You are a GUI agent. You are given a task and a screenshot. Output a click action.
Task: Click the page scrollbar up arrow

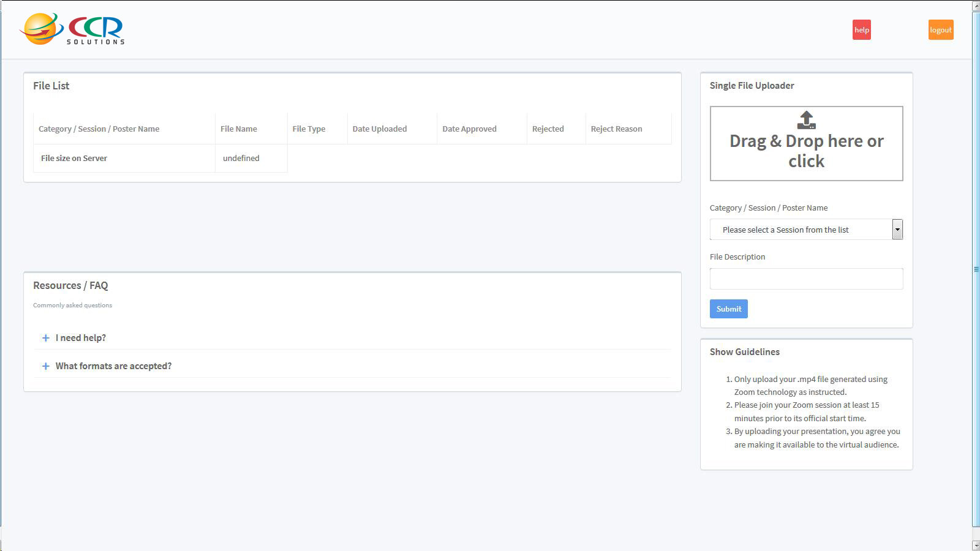point(976,6)
